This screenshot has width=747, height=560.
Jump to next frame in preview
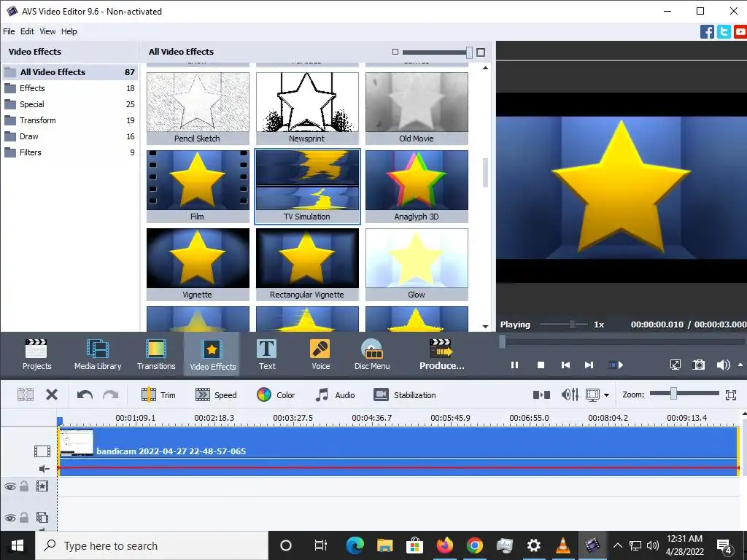click(589, 365)
